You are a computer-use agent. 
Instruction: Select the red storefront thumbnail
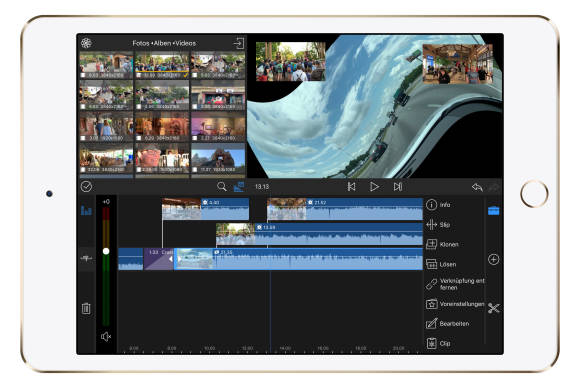tap(218, 95)
